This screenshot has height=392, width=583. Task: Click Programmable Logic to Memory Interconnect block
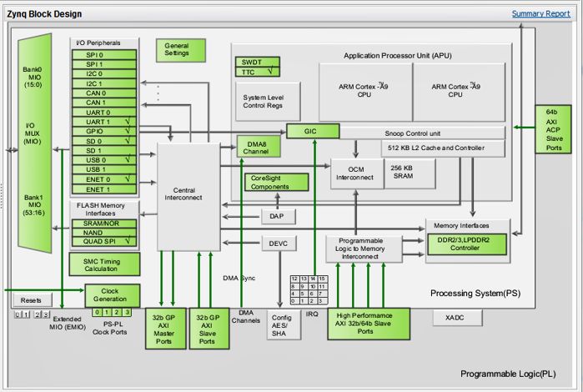coord(364,249)
